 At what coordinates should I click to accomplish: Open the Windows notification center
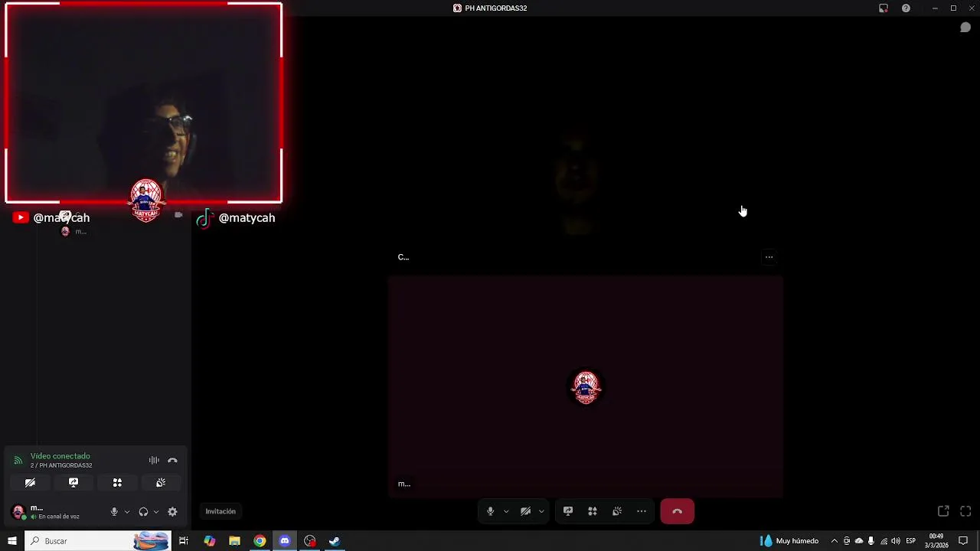(964, 541)
